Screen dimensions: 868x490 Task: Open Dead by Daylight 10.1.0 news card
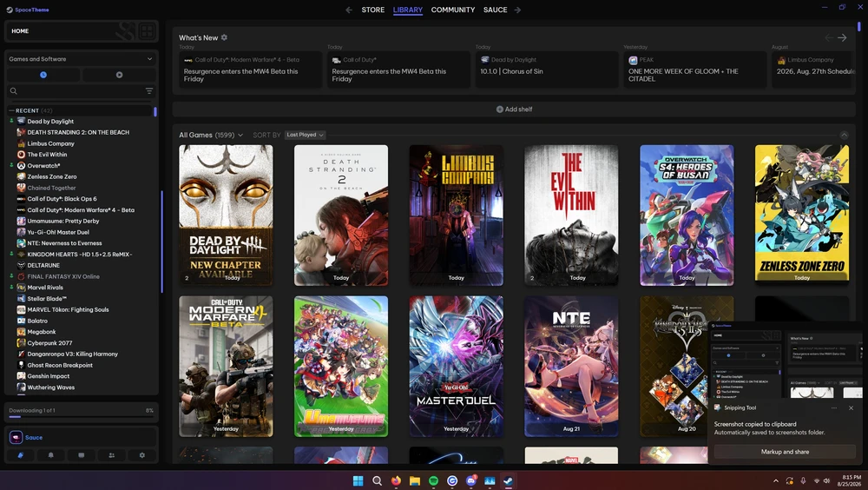546,70
